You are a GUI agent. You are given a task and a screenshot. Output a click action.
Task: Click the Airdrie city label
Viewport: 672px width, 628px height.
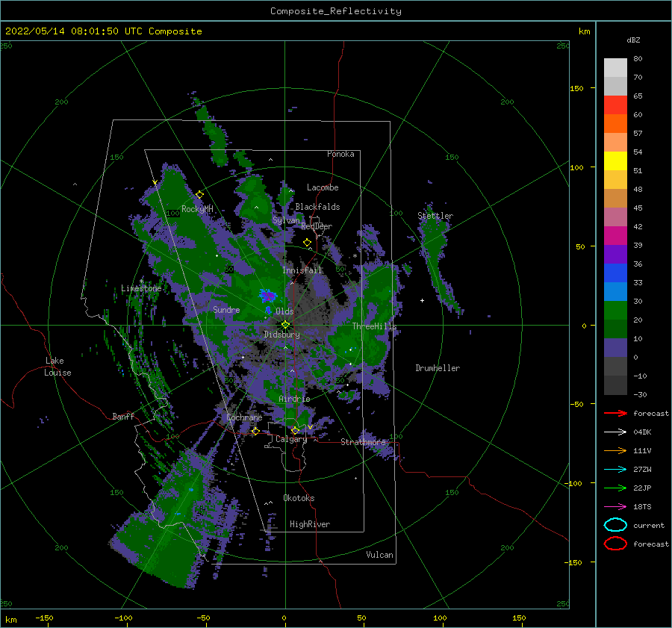coord(294,399)
